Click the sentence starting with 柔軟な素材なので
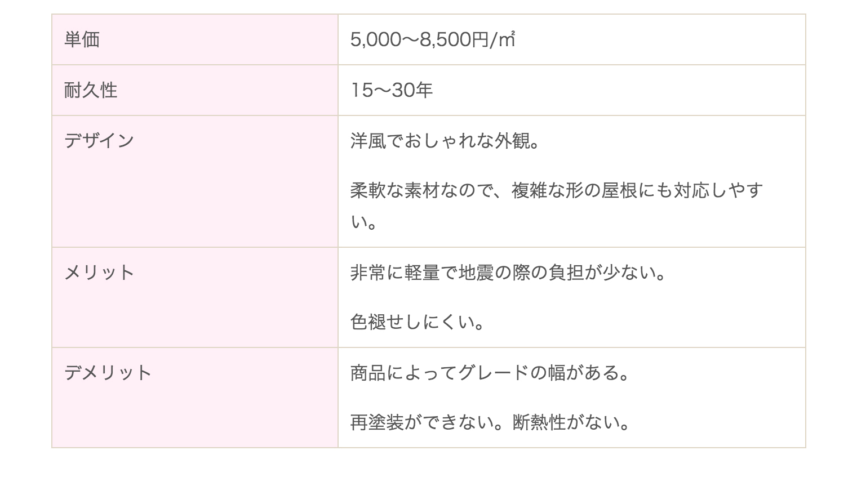This screenshot has width=857, height=504. point(557,206)
